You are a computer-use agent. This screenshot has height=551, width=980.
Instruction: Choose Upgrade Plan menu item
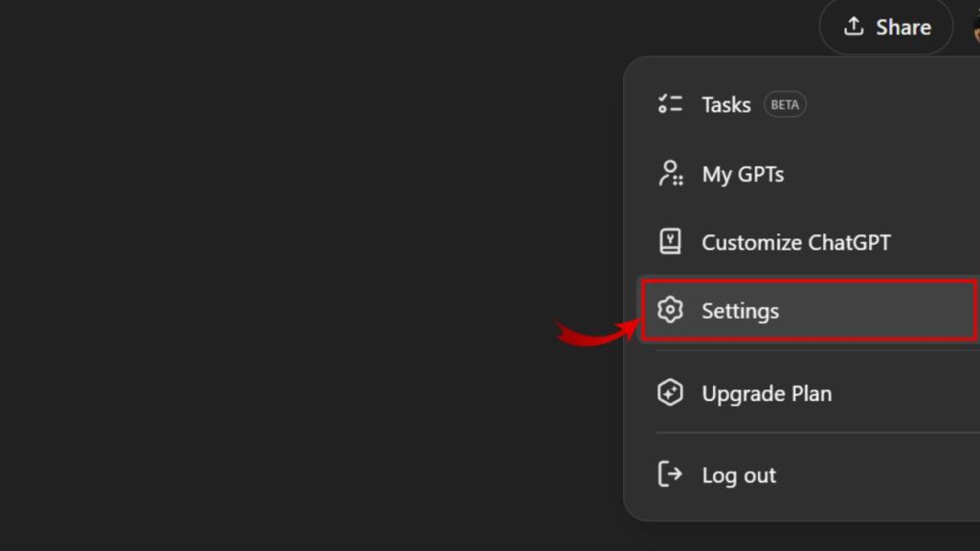tap(808, 393)
